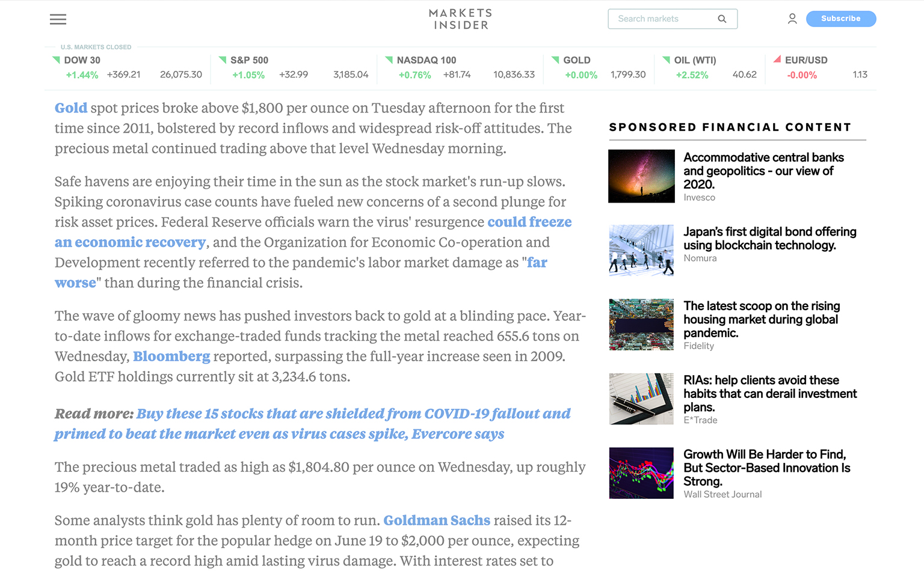The image size is (924, 571).
Task: Open 'Accommodative central banks and geopolitics' headline
Action: click(764, 171)
